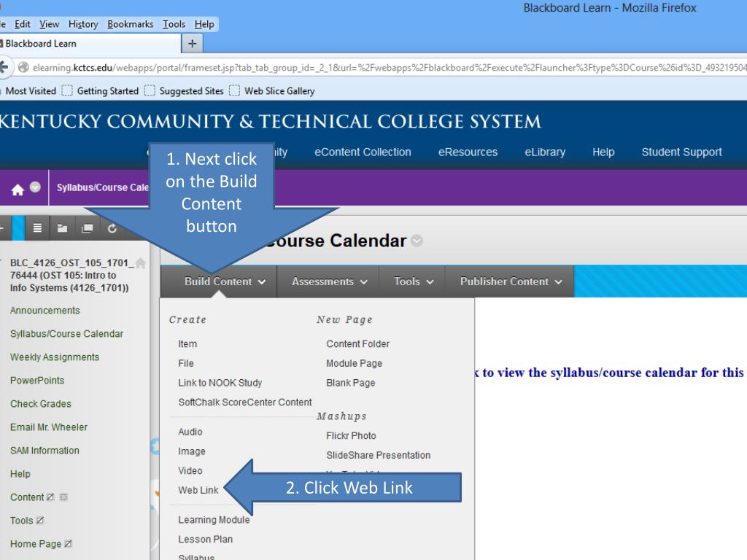Open PowerPoints in the course menu

[37, 381]
